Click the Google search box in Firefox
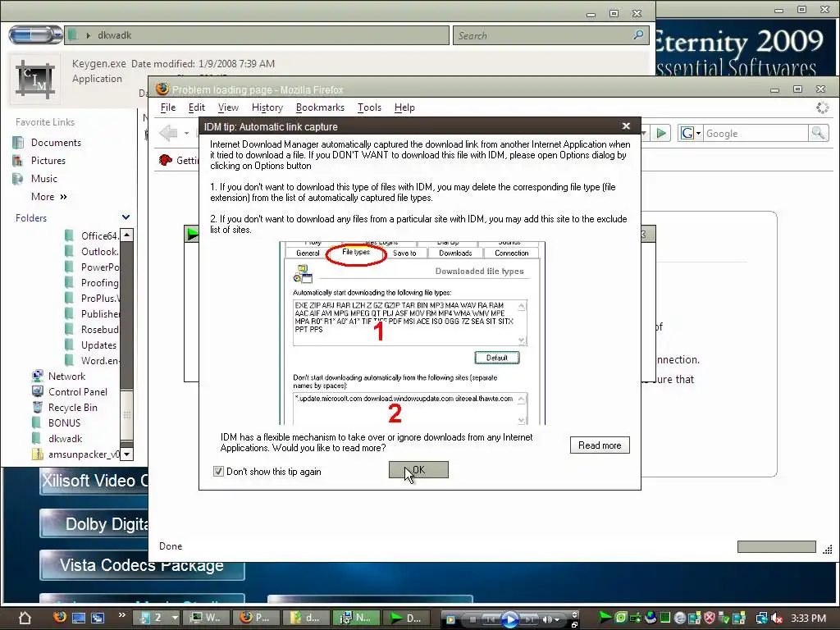Image resolution: width=840 pixels, height=630 pixels. (x=756, y=134)
